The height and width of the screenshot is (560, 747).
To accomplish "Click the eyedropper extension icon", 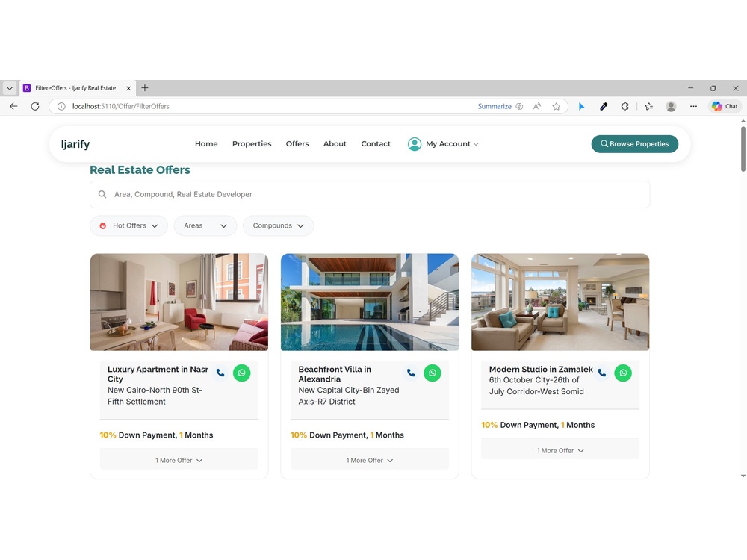I will tap(603, 106).
